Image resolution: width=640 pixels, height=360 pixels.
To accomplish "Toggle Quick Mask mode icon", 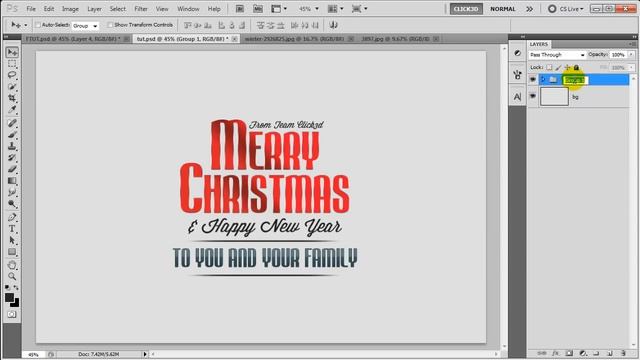I will coord(12,314).
